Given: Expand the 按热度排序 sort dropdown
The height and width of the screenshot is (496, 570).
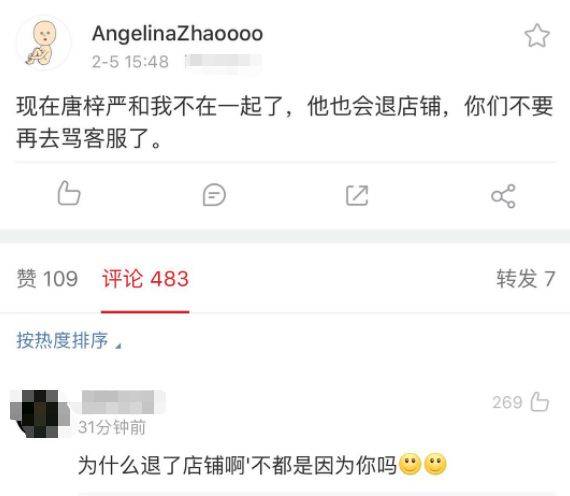Looking at the screenshot, I should pos(68,341).
